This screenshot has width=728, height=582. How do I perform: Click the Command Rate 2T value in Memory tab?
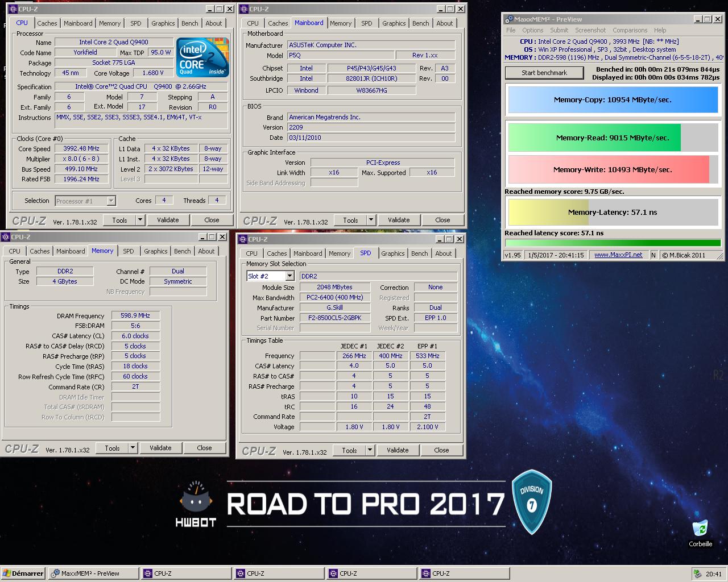pyautogui.click(x=135, y=386)
